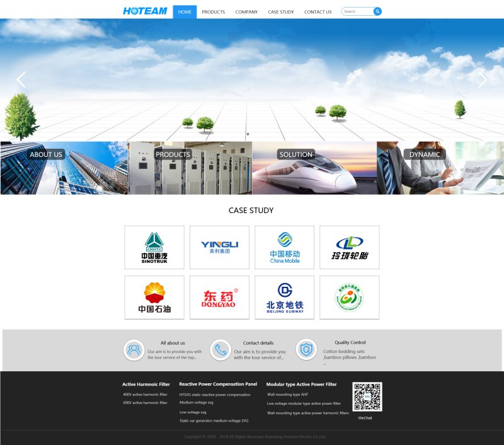Image resolution: width=504 pixels, height=445 pixels.
Task: Click the Contact details heading
Action: click(x=258, y=343)
